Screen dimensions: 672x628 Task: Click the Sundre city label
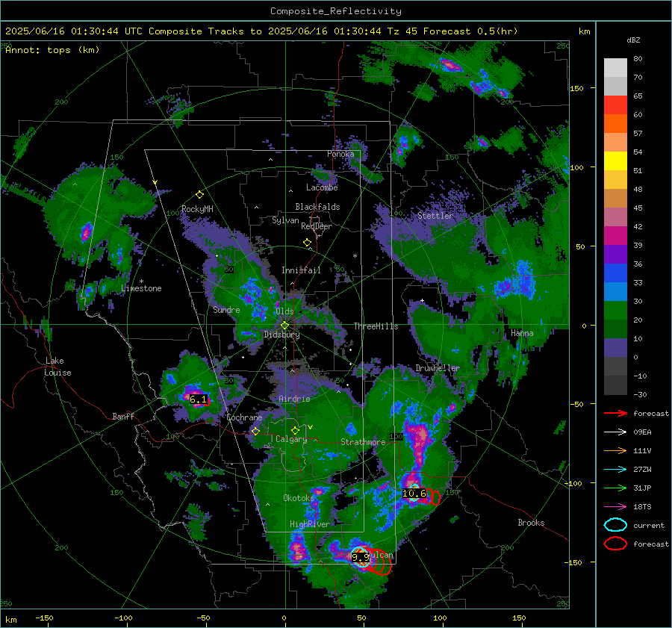226,310
